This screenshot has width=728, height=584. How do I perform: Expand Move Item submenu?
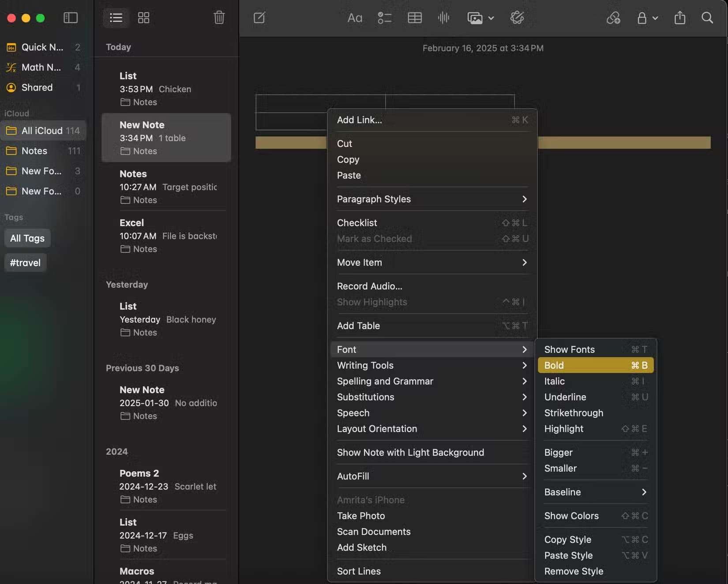pos(432,262)
